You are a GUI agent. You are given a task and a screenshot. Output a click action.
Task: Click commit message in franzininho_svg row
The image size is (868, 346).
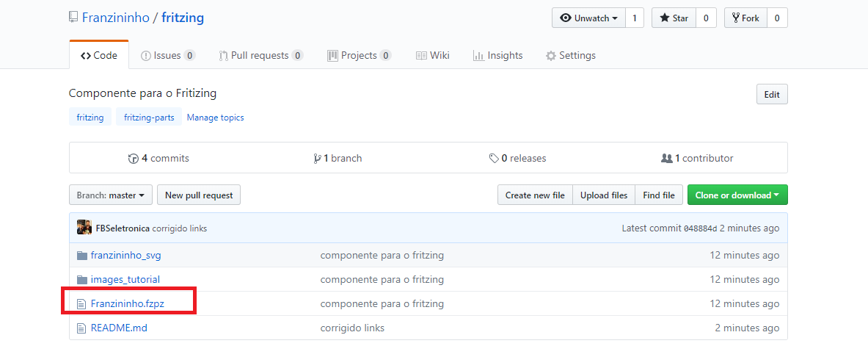(x=382, y=255)
